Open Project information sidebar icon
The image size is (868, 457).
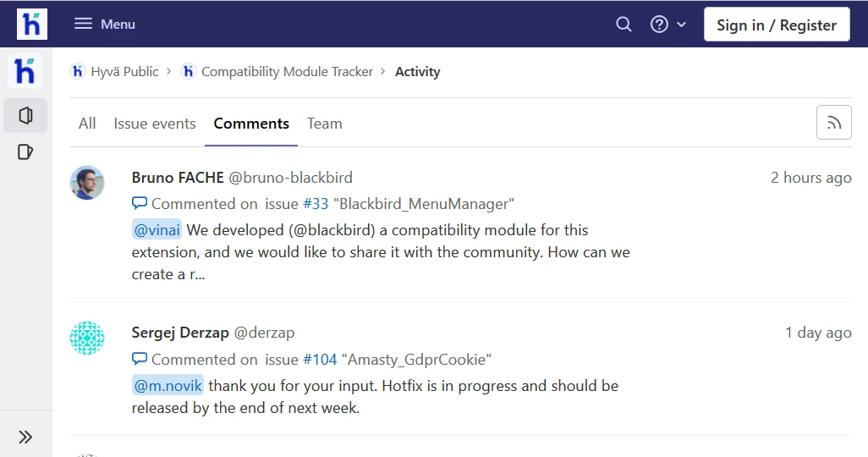[25, 115]
